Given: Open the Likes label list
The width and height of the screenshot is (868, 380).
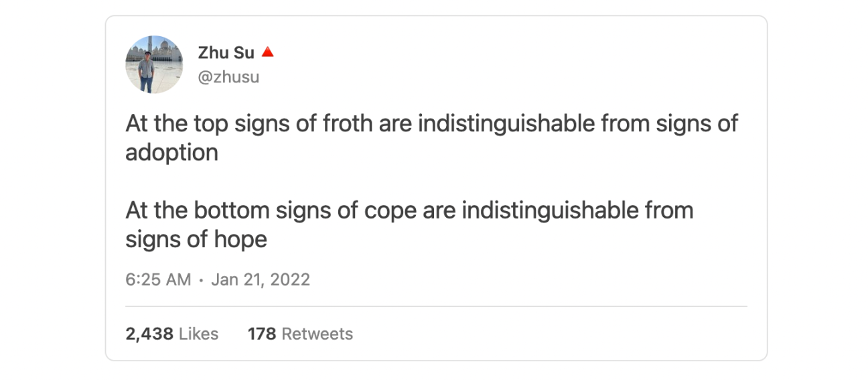Looking at the screenshot, I should [x=198, y=334].
